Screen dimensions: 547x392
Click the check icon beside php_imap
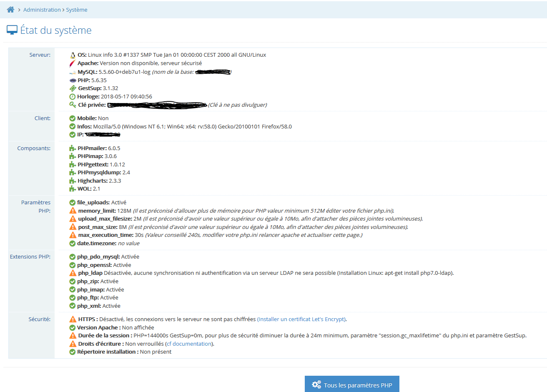point(72,290)
